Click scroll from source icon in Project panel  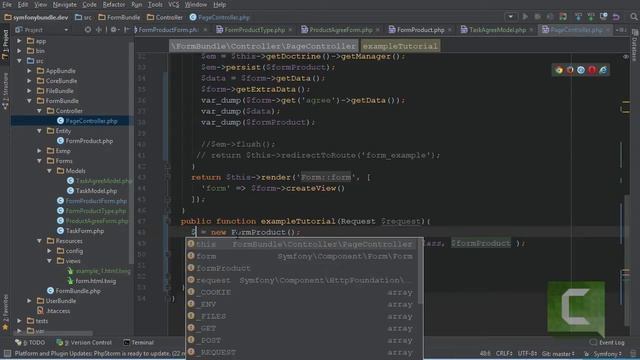pyautogui.click(x=88, y=30)
